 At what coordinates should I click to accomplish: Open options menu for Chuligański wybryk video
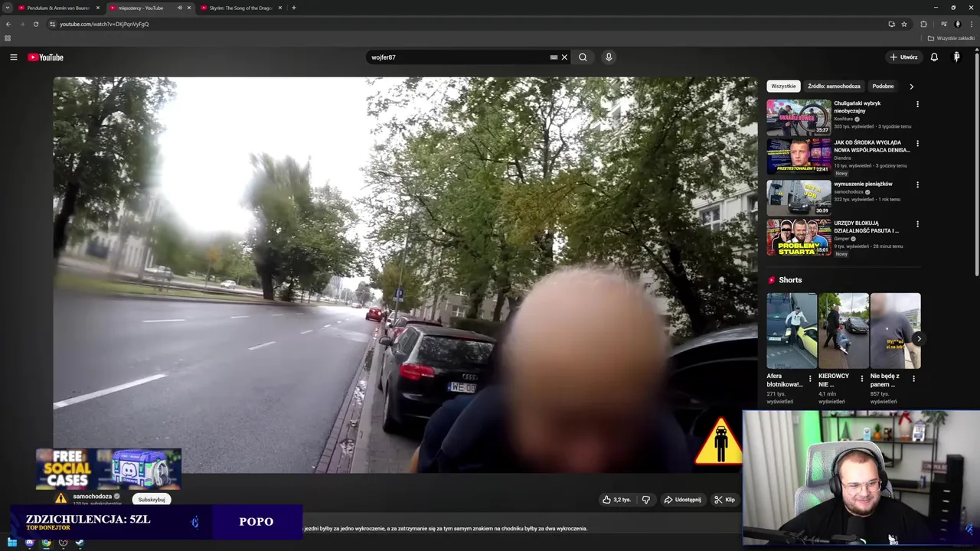(x=917, y=104)
